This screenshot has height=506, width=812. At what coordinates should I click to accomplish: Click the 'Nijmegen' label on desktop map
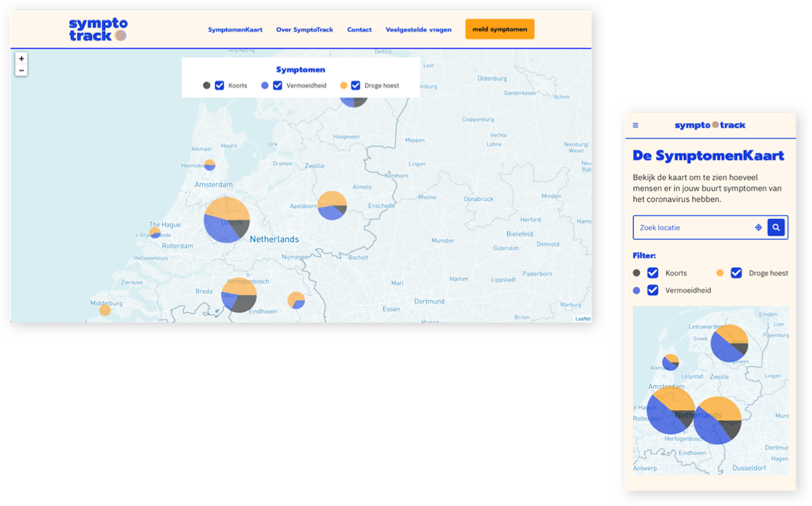click(295, 257)
